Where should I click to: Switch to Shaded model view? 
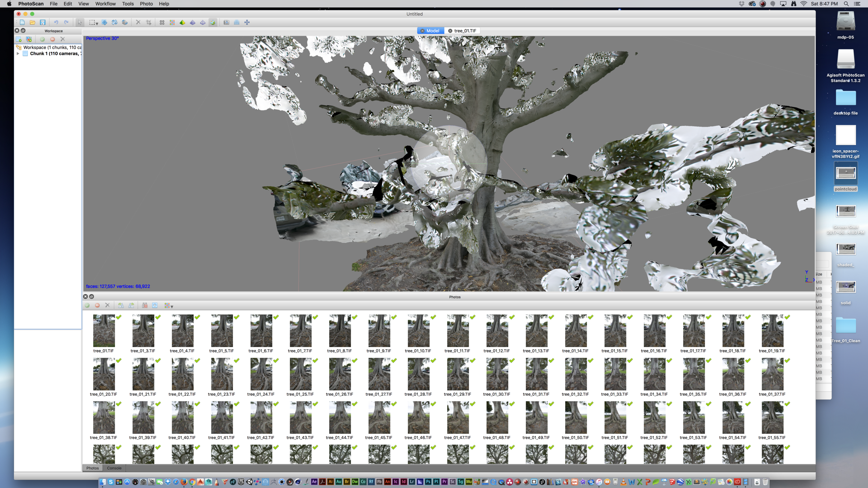[183, 23]
